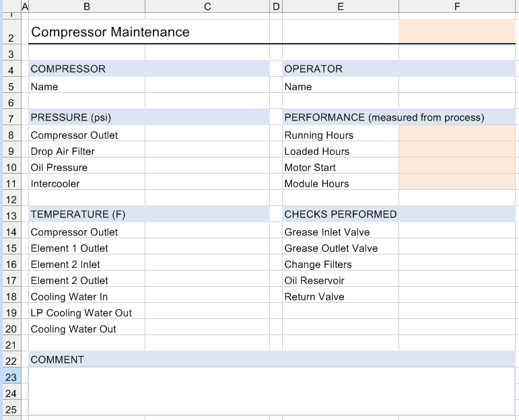Viewport: 519px width, 420px height.
Task: Click the Grease Inlet Valve check cell
Action: (457, 230)
